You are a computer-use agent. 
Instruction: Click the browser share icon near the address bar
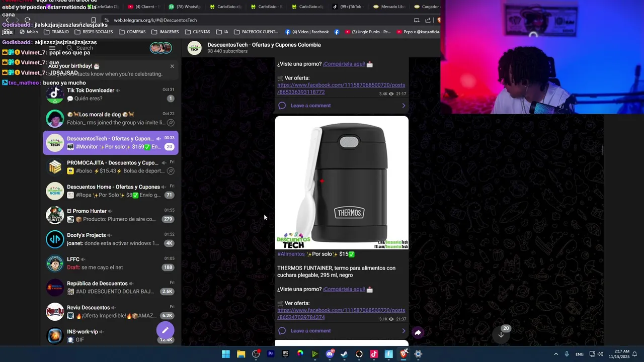(x=428, y=20)
